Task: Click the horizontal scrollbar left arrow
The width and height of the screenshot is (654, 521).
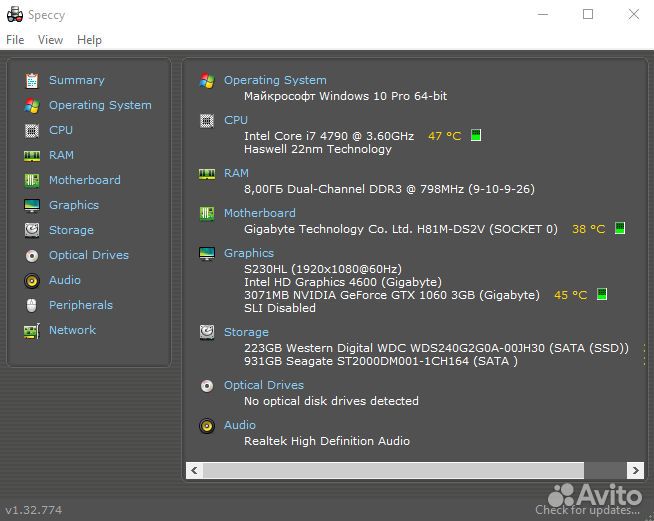Action: [x=194, y=470]
